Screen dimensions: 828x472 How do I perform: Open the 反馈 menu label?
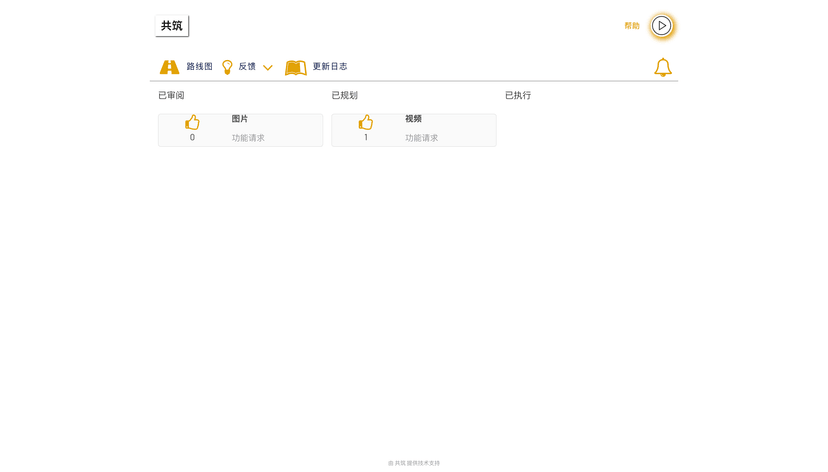coord(247,67)
